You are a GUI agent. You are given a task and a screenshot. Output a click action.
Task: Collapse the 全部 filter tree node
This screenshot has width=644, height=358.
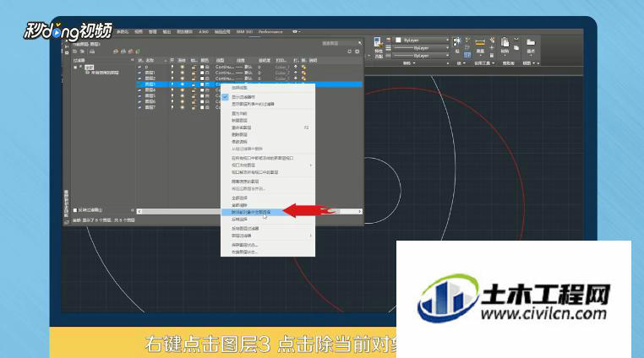[x=75, y=68]
